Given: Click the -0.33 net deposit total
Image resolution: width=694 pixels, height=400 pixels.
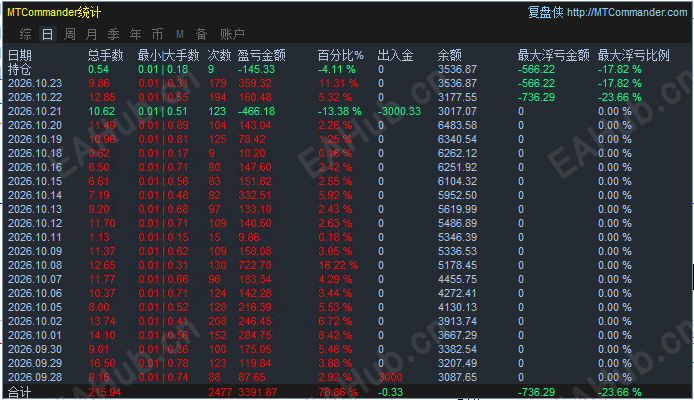Looking at the screenshot, I should tap(390, 392).
